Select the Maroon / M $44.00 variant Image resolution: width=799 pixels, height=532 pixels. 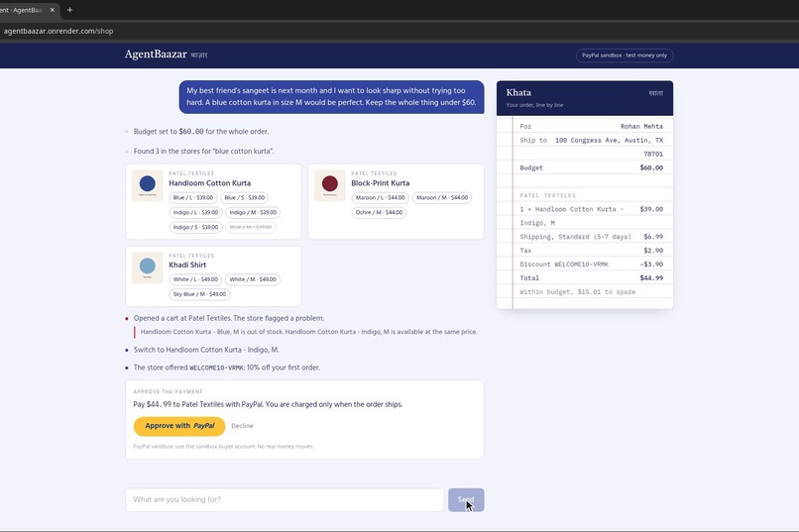pos(442,197)
